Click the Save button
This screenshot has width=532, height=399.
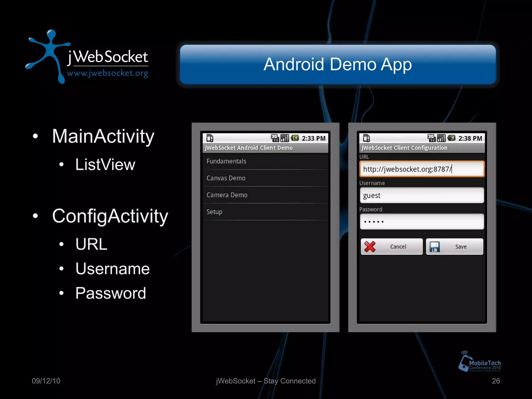[455, 247]
